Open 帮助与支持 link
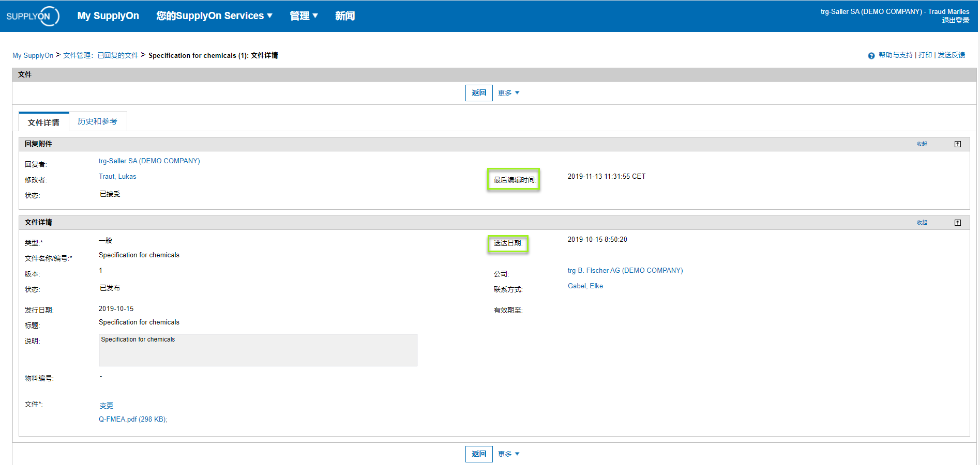Screen dimensions: 980x465 pos(896,55)
